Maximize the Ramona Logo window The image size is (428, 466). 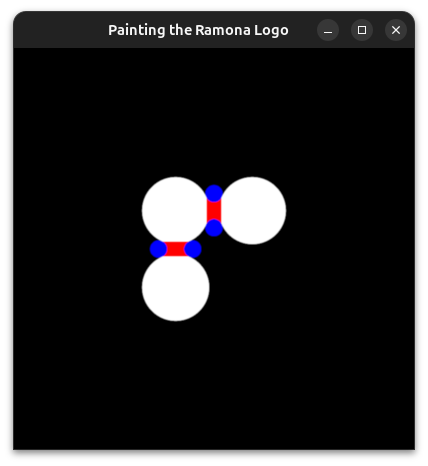(362, 30)
